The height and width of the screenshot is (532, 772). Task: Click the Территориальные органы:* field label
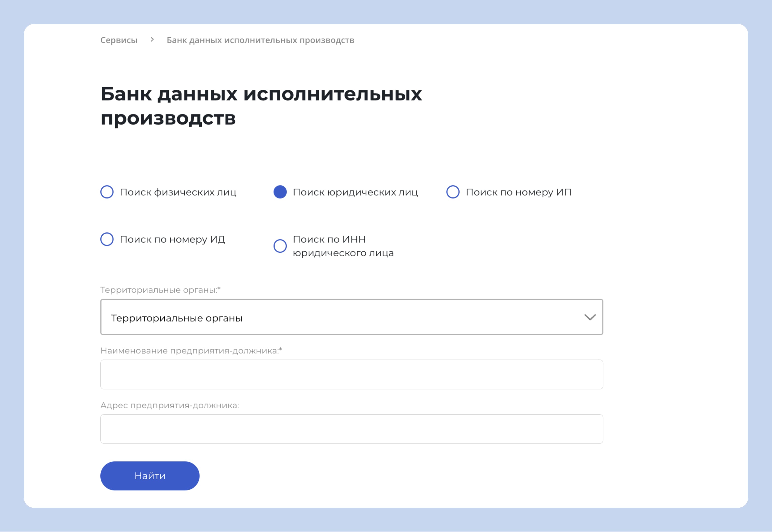160,290
